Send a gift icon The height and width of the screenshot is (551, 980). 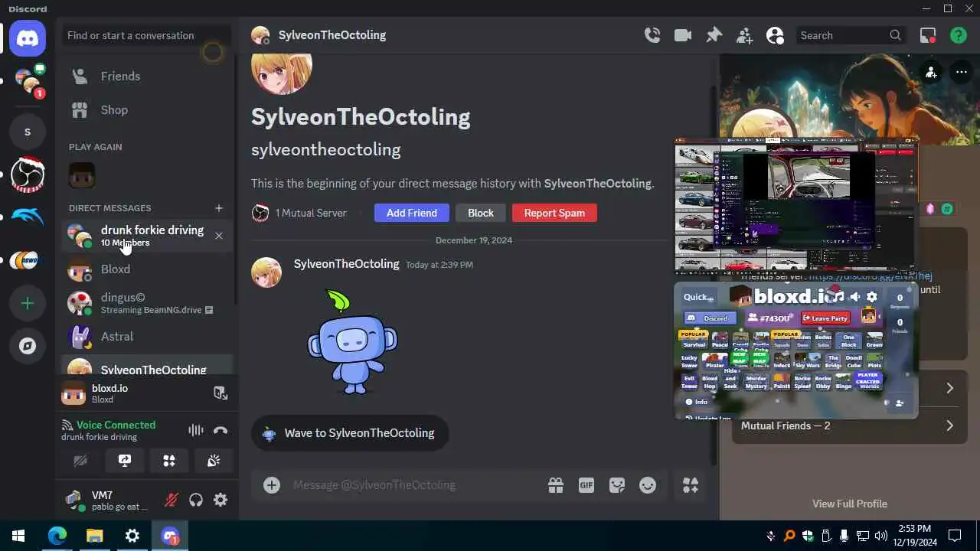556,485
